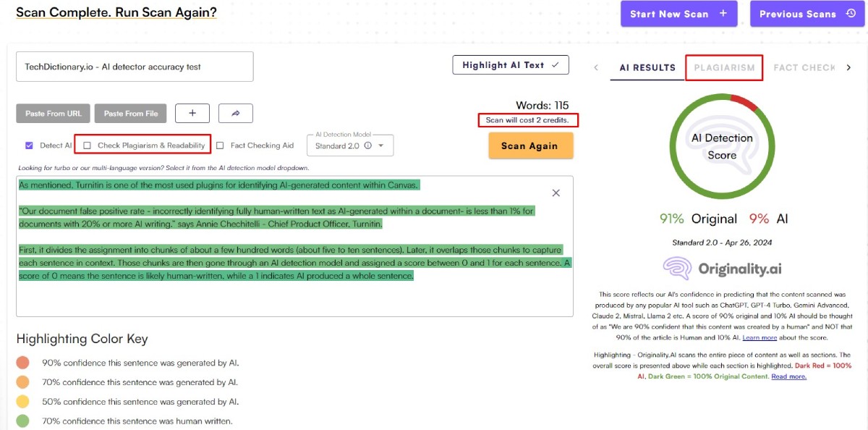Screen dimensions: 868x430
Task: Follow the Learn more link about score
Action: point(759,338)
